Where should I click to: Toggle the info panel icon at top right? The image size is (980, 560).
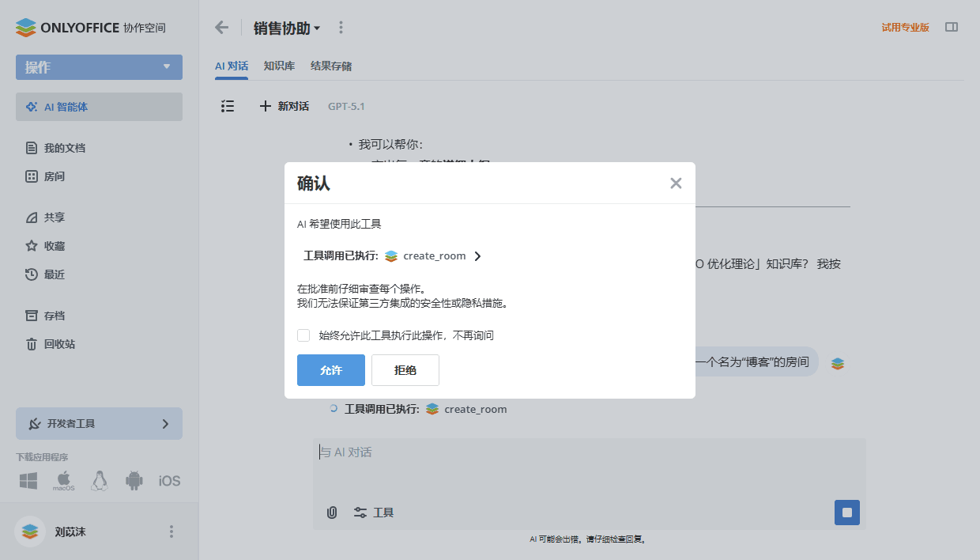952,27
